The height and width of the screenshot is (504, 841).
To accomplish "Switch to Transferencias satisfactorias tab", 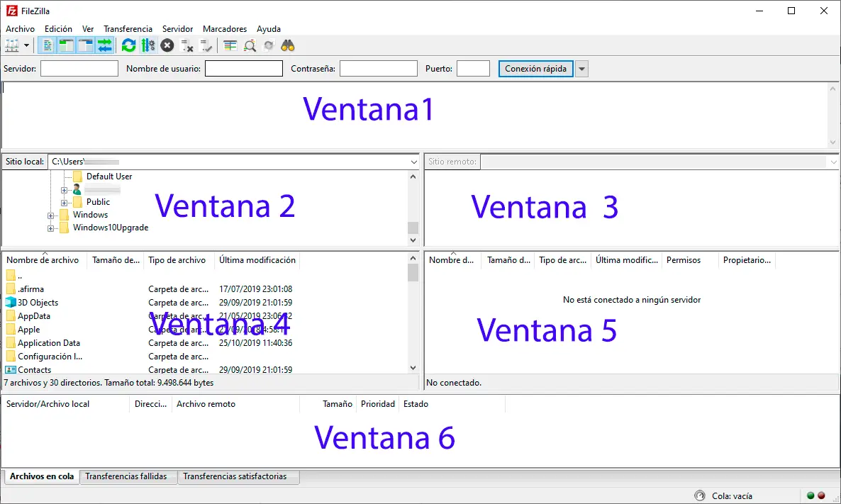I will [x=235, y=476].
